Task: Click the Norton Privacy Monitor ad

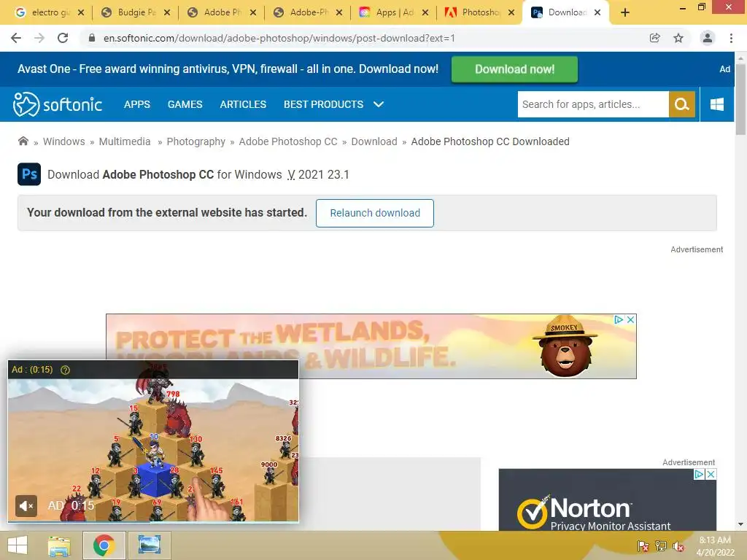Action: click(x=608, y=500)
